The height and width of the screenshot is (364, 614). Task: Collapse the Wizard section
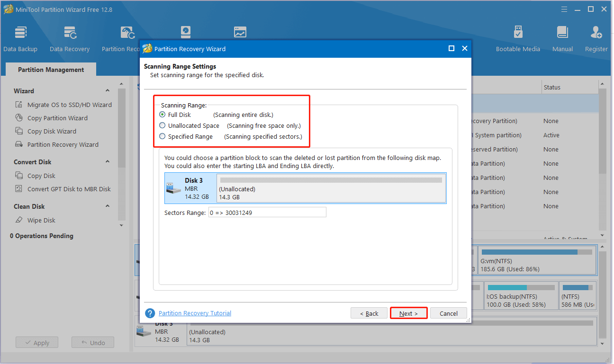click(108, 91)
